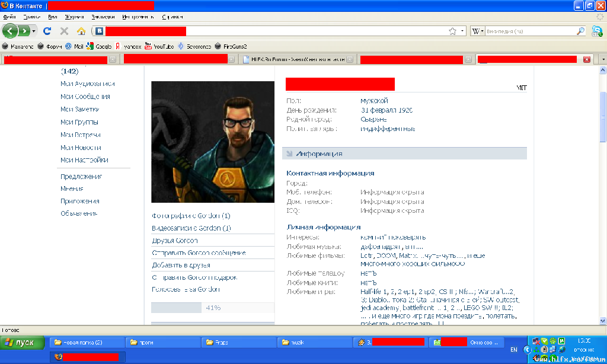
Task: Focus the Википедия search field
Action: pyautogui.click(x=529, y=31)
